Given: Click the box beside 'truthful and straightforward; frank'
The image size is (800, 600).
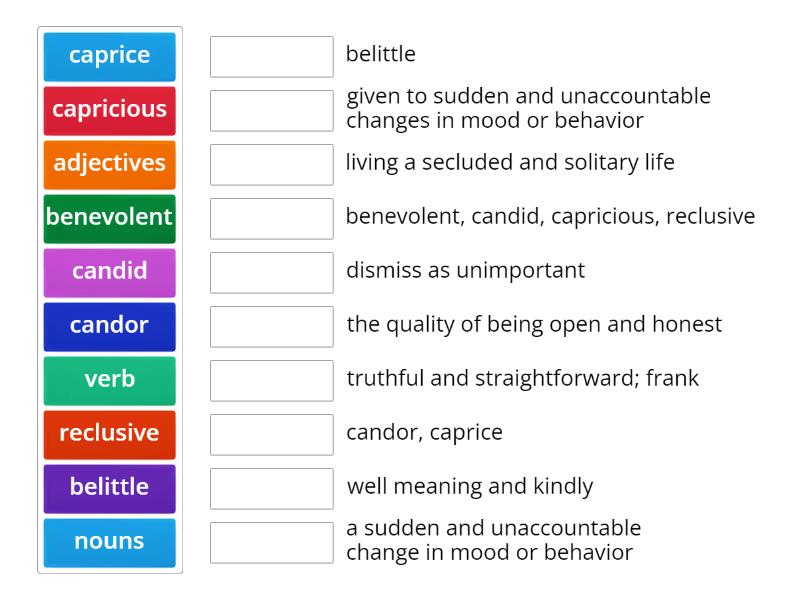Looking at the screenshot, I should tap(272, 381).
